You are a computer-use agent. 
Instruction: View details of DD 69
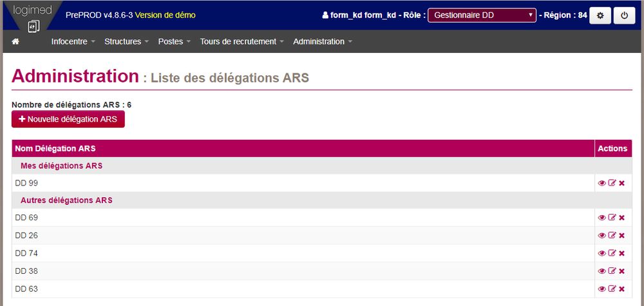601,218
